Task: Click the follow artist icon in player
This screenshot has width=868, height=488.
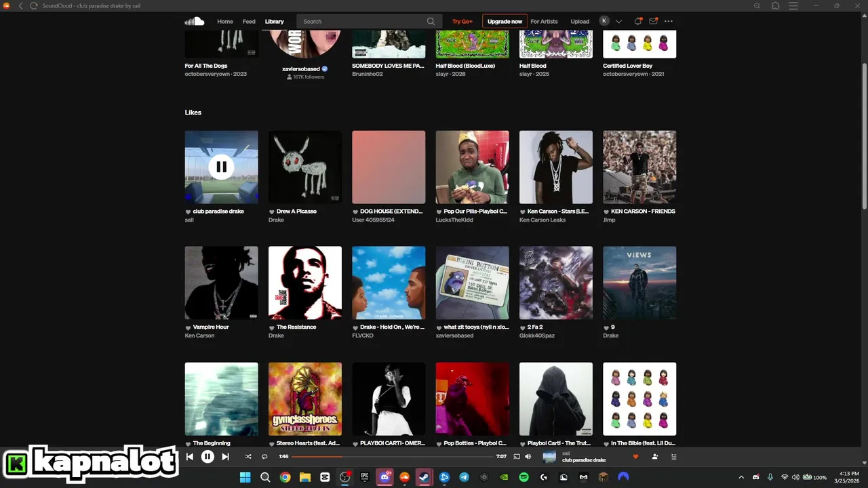Action: [x=655, y=457]
